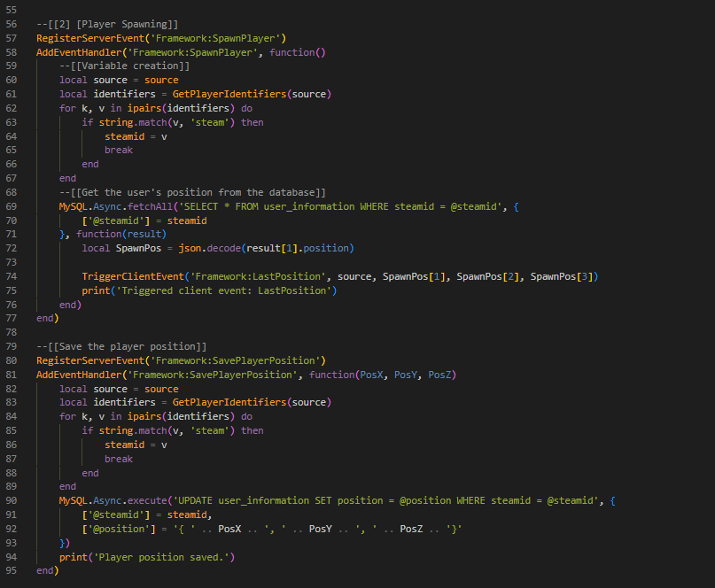Click line number 80 in the gutter
The width and height of the screenshot is (715, 588).
tap(12, 360)
